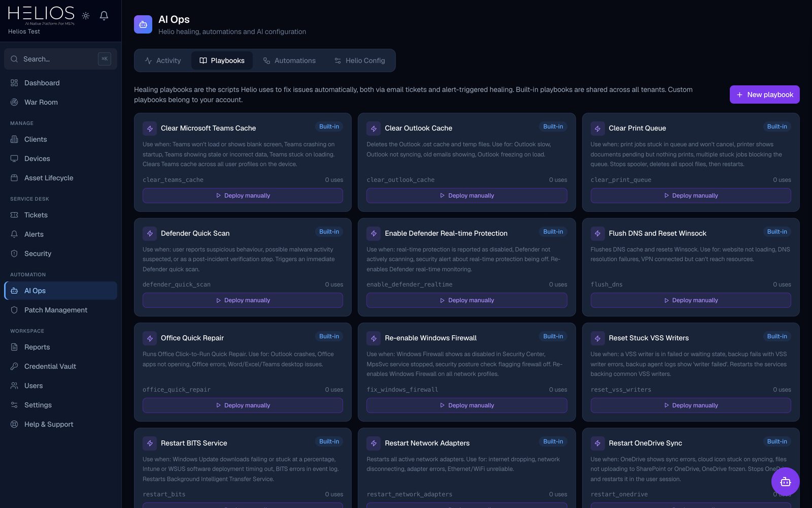
Task: Click lightning icon on Flush DNS and Reset Winsock
Action: coord(597,234)
